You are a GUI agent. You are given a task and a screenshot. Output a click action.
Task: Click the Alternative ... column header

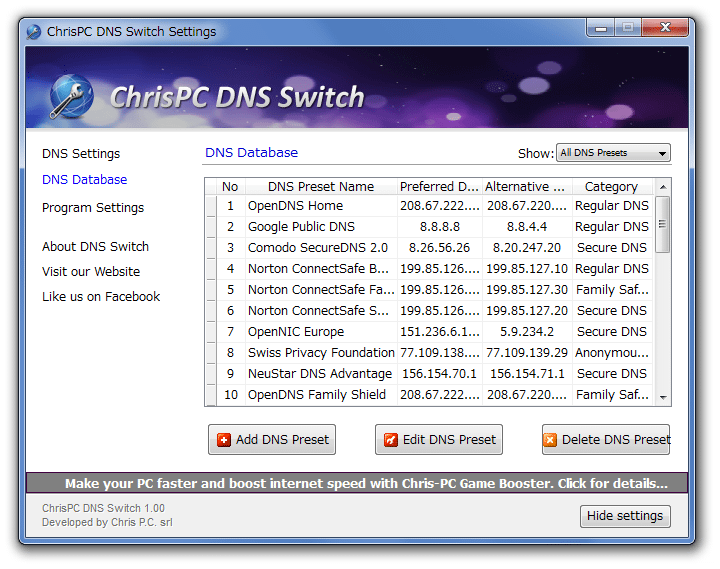pyautogui.click(x=527, y=186)
